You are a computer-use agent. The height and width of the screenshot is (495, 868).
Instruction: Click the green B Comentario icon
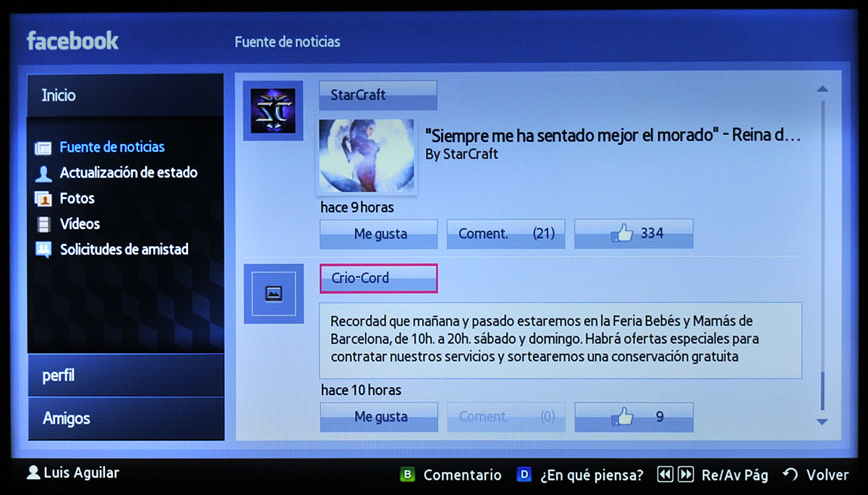408,475
